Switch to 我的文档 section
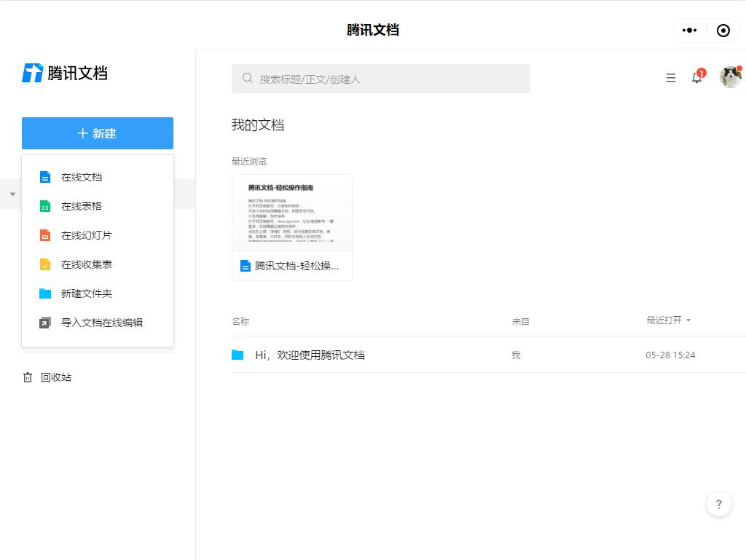746x560 pixels. tap(258, 125)
